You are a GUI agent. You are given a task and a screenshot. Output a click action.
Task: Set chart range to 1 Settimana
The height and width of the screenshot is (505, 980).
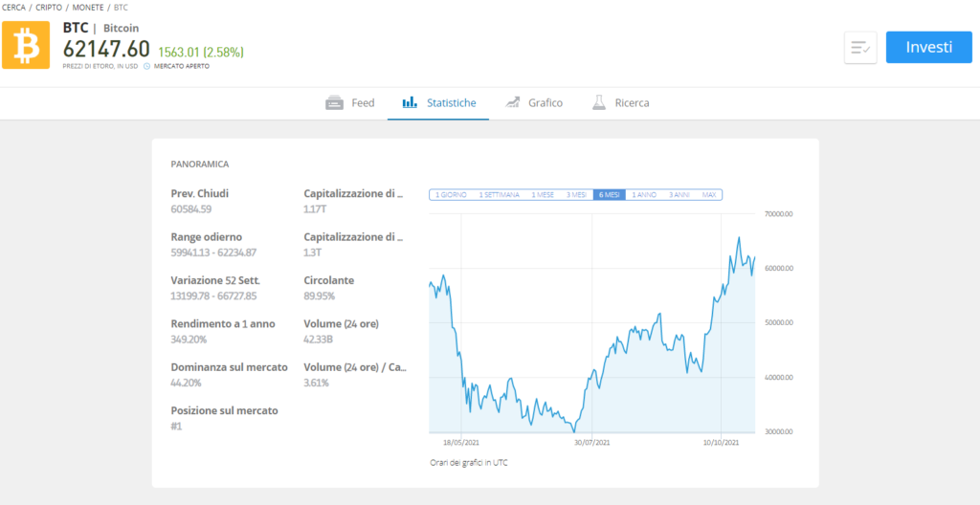(x=499, y=195)
